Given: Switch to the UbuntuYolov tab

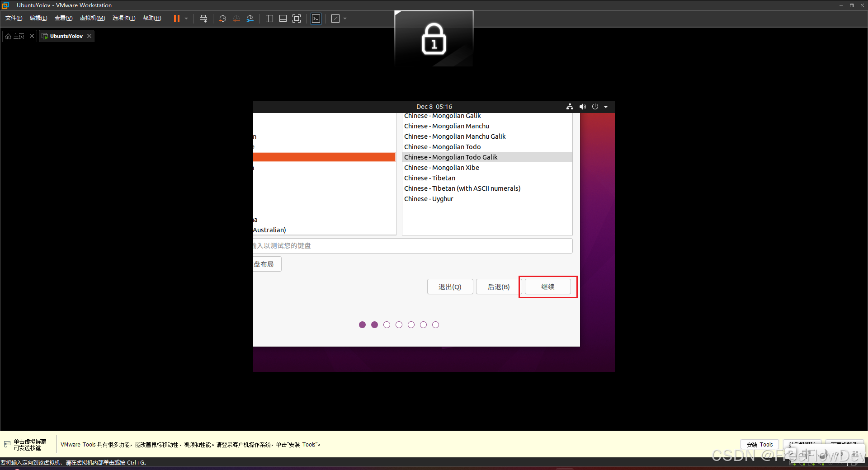Looking at the screenshot, I should [66, 36].
